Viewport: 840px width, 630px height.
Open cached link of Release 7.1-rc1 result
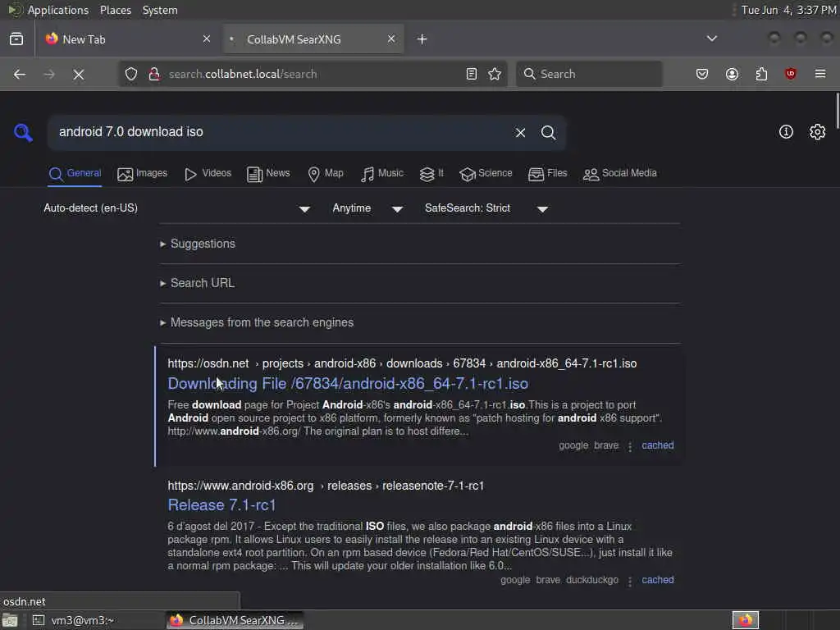click(x=657, y=580)
